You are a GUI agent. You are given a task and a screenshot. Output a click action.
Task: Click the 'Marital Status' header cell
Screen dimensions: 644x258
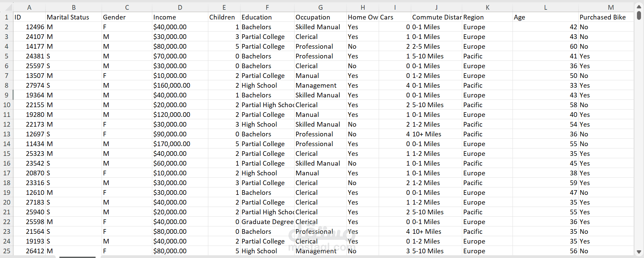click(x=73, y=17)
